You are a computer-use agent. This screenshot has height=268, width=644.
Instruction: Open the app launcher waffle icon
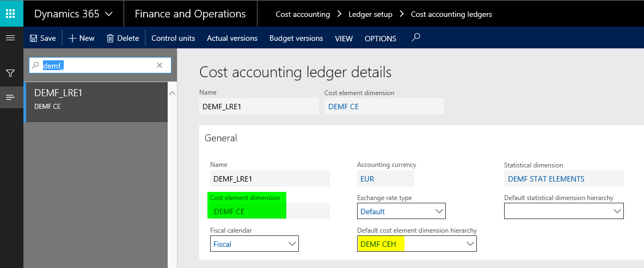point(11,14)
